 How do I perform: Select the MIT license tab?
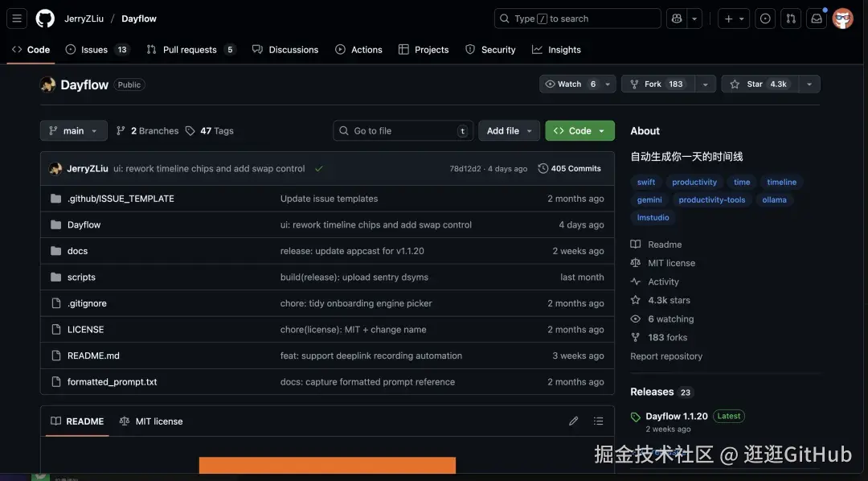coord(150,421)
